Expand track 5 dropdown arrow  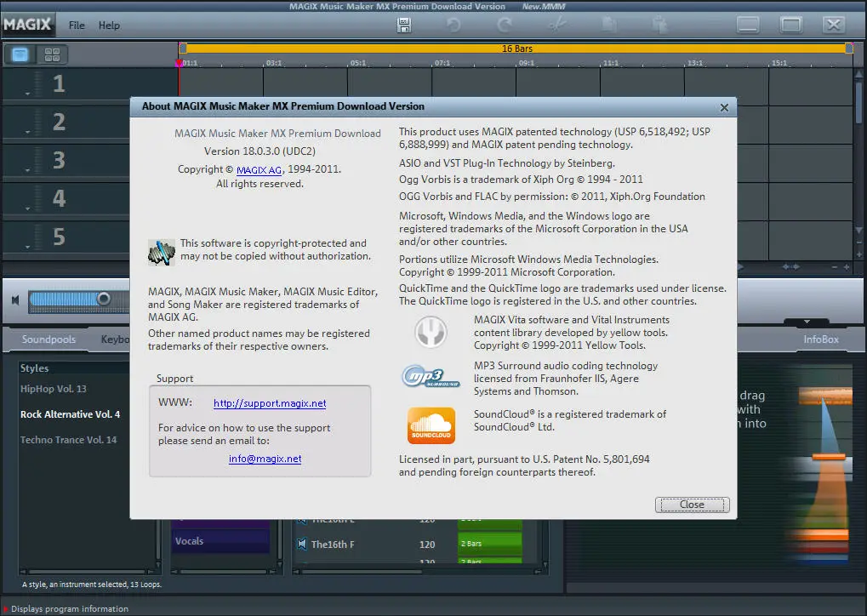pyautogui.click(x=27, y=247)
